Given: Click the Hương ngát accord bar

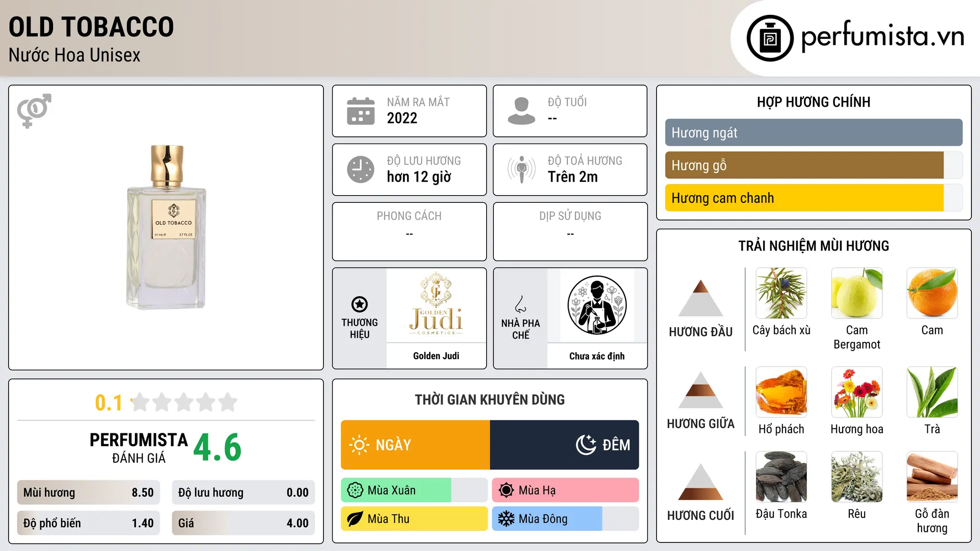Looking at the screenshot, I should pos(813,132).
